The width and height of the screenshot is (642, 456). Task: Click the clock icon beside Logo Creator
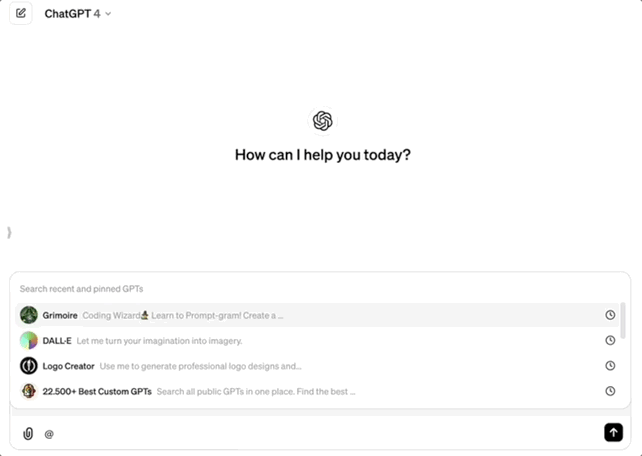610,366
